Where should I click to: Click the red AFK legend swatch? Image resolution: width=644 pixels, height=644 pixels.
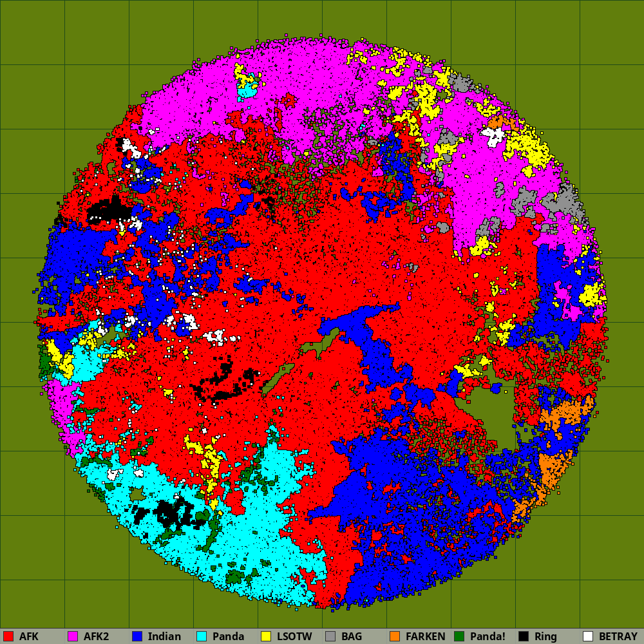(8, 636)
